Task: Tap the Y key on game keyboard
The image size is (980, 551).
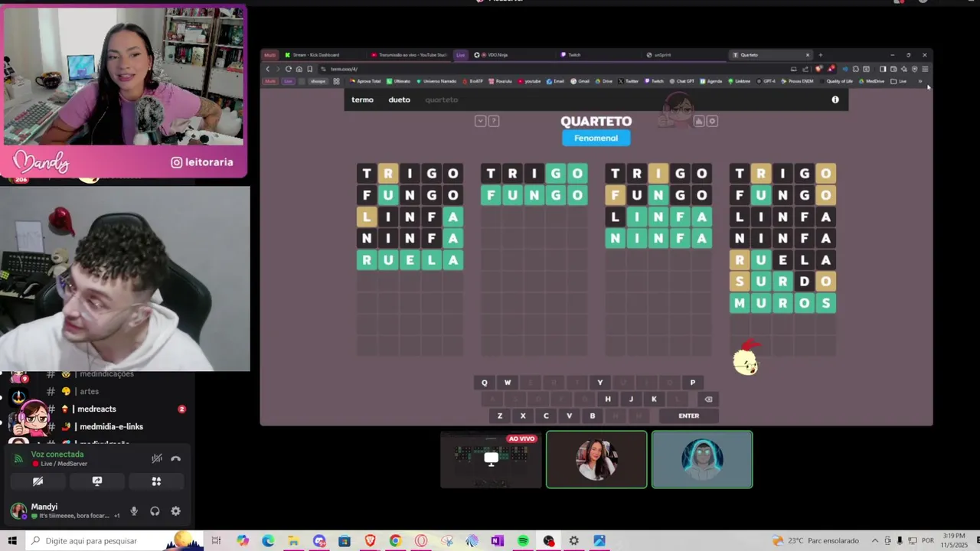Action: click(x=599, y=383)
